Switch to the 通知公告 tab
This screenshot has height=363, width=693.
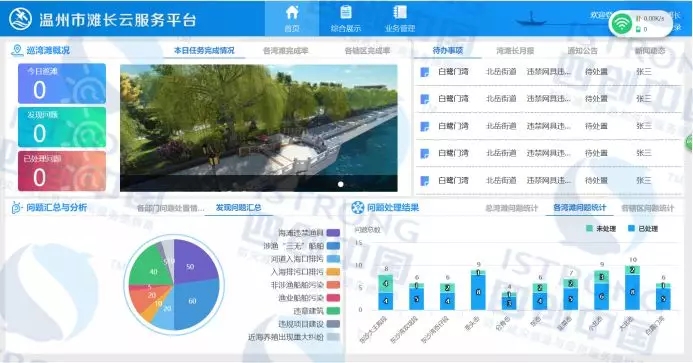click(583, 51)
